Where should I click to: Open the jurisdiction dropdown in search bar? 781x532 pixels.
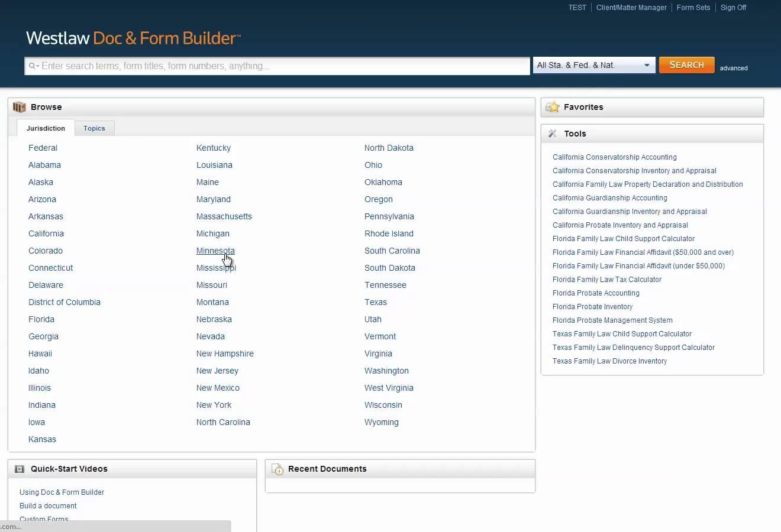[593, 66]
